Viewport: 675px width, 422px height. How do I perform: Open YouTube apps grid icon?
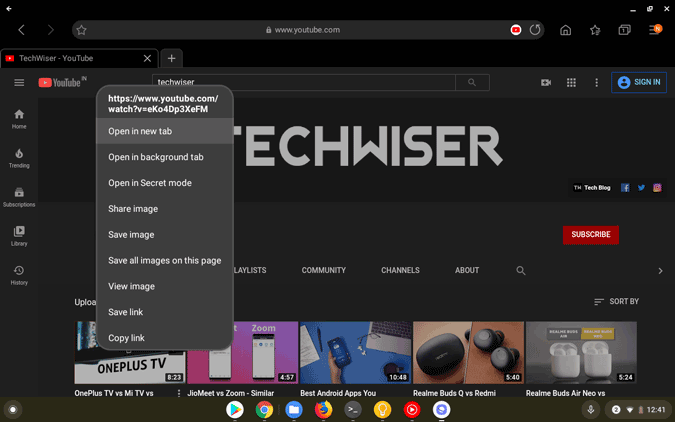pyautogui.click(x=571, y=82)
